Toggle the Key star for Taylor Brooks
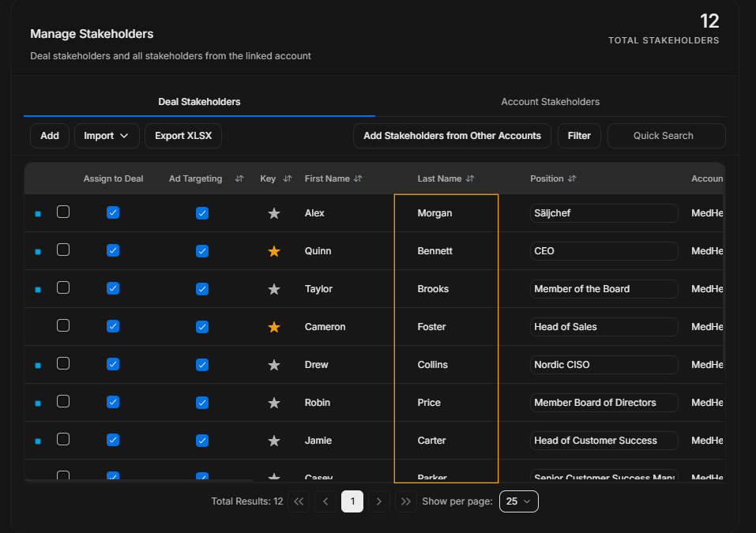Image resolution: width=756 pixels, height=533 pixels. coord(274,289)
